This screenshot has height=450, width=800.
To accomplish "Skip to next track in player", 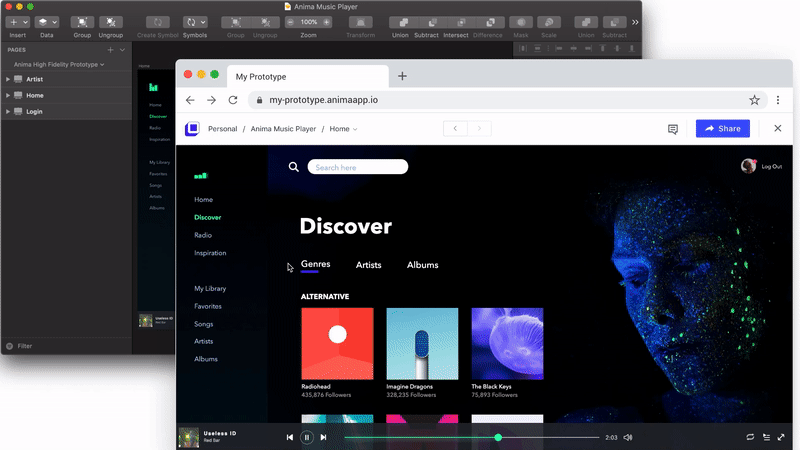I will click(x=323, y=437).
